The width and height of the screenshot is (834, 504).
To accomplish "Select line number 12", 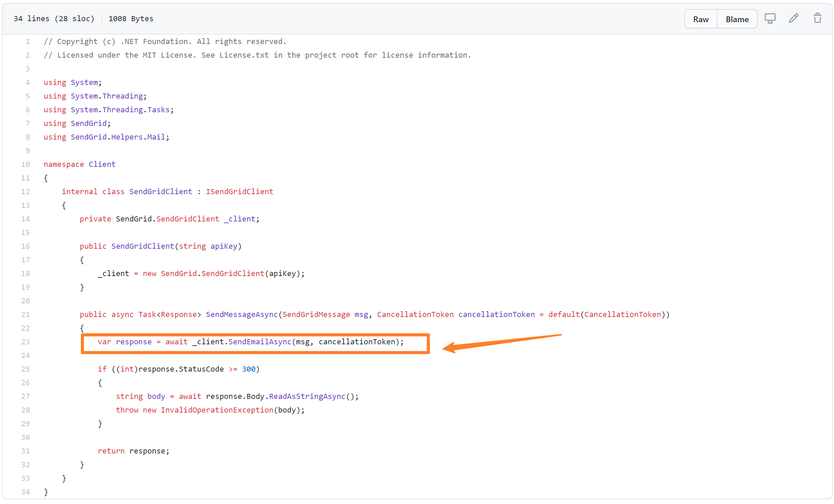I will [x=26, y=191].
